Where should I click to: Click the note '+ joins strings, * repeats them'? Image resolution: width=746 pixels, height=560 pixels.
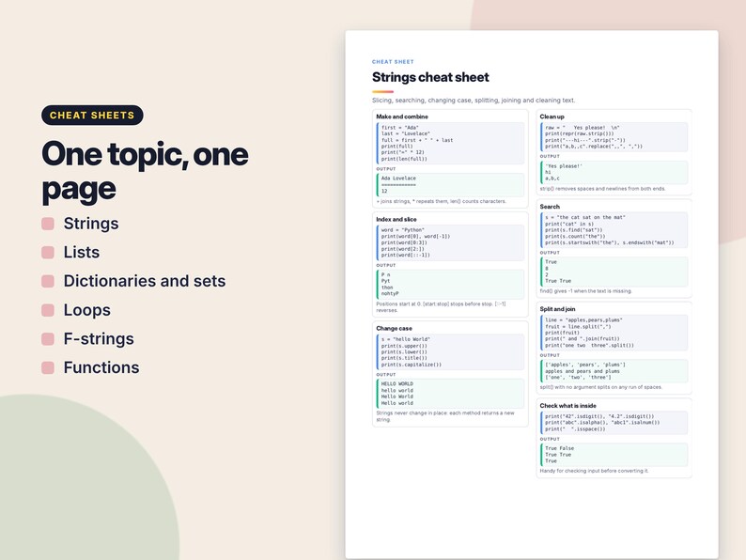pyautogui.click(x=441, y=201)
